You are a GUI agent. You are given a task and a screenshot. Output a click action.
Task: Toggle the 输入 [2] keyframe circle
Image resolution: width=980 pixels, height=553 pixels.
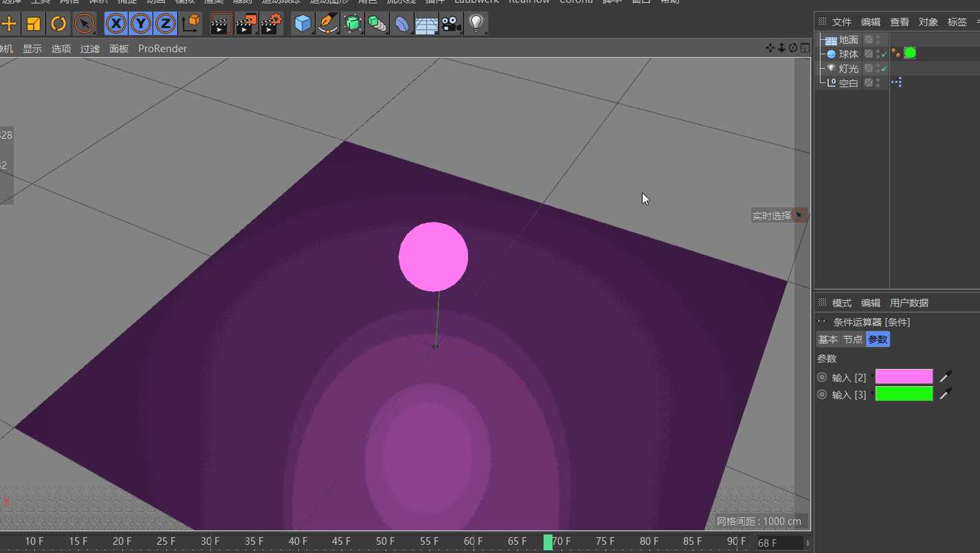click(822, 377)
